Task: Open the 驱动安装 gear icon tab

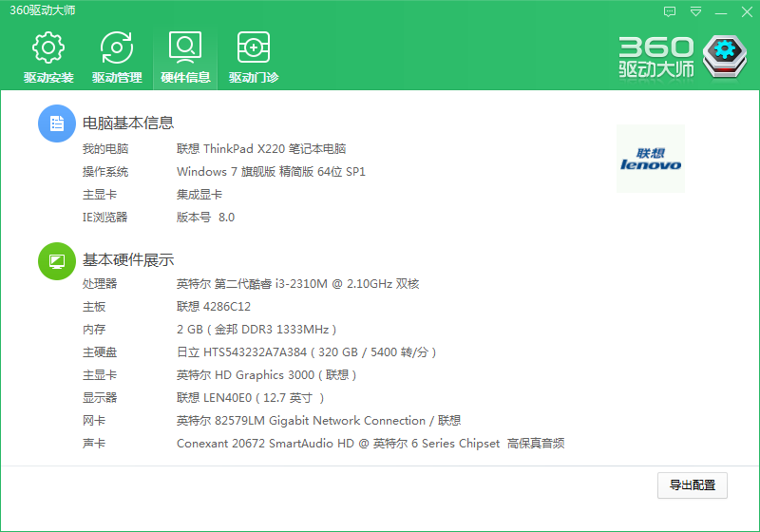Action: tap(48, 57)
